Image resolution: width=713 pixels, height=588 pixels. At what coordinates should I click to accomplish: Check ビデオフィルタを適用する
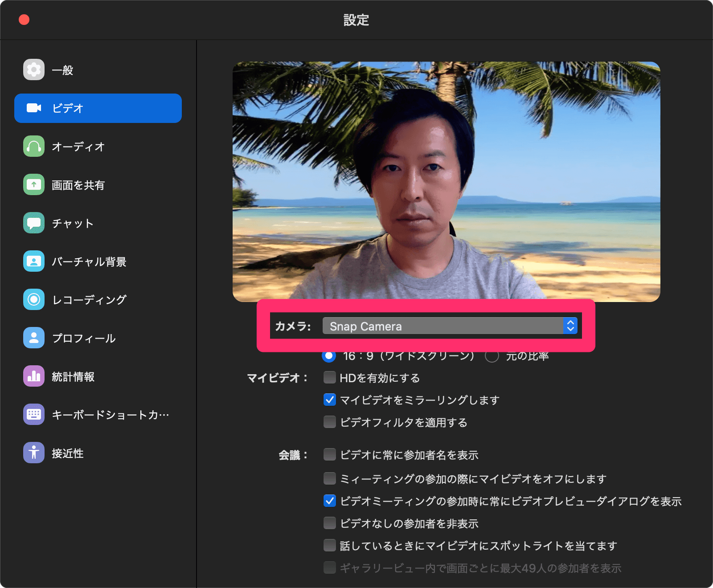click(329, 423)
